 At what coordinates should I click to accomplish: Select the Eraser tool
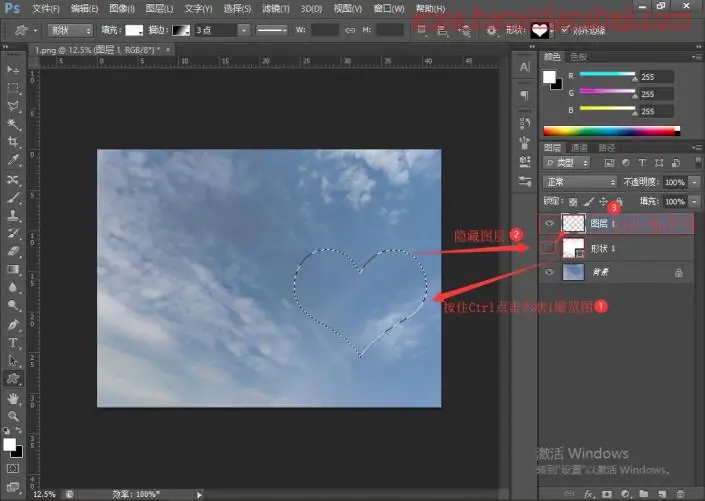(x=13, y=251)
